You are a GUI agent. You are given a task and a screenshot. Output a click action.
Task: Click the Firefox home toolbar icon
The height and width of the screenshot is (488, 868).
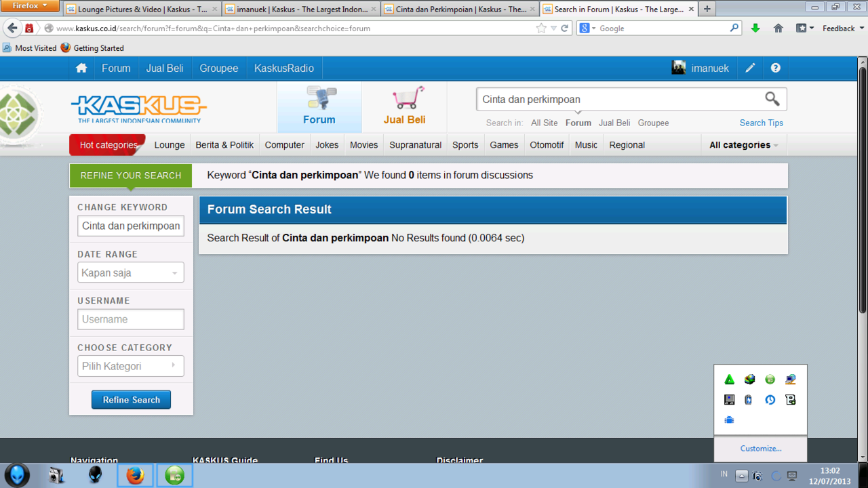778,28
